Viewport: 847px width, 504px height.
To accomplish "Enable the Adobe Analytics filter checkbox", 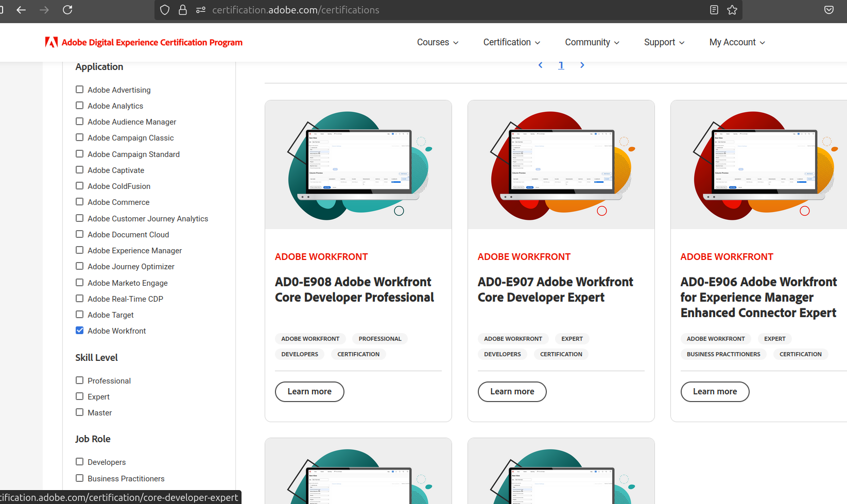I will (79, 106).
